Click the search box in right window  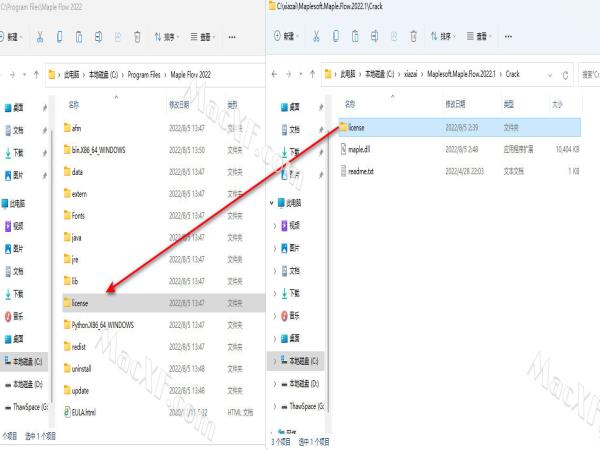pyautogui.click(x=589, y=74)
